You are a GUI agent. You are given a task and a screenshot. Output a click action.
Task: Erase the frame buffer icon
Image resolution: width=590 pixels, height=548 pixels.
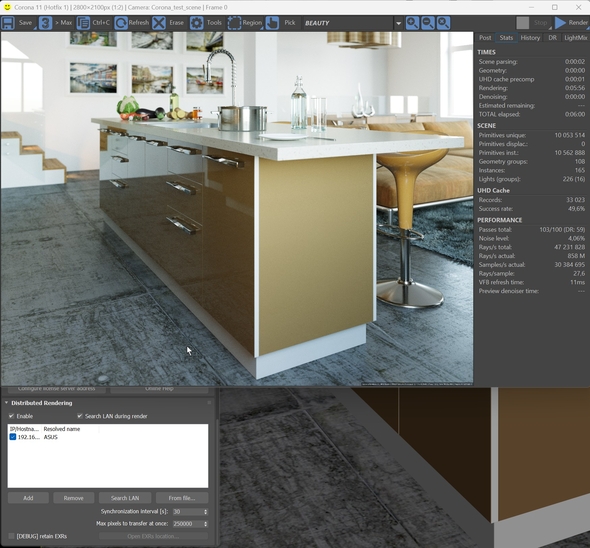click(x=159, y=23)
